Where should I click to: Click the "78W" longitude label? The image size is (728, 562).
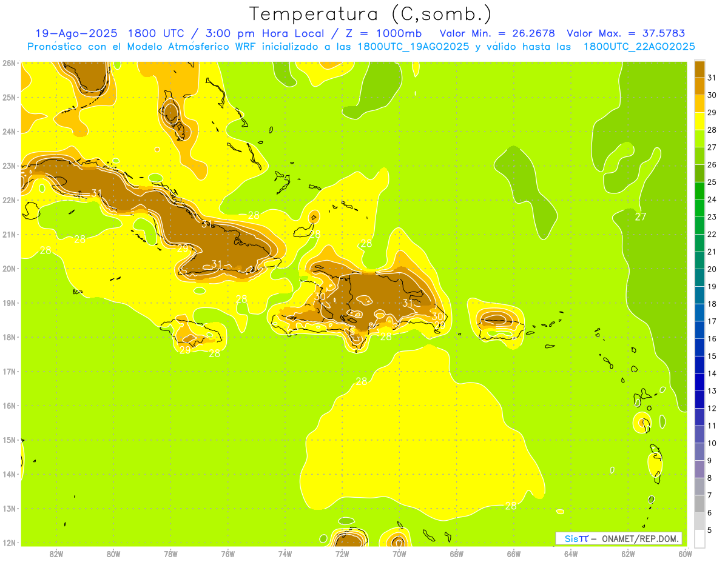coord(170,554)
